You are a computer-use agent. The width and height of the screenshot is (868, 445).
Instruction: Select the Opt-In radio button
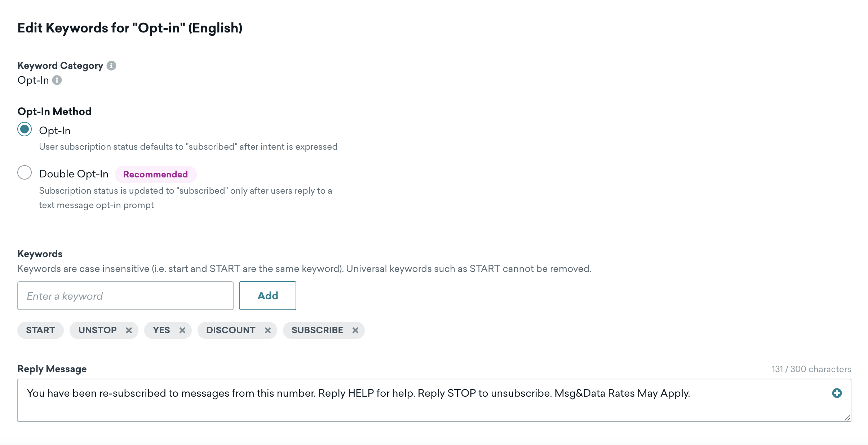[x=25, y=131]
